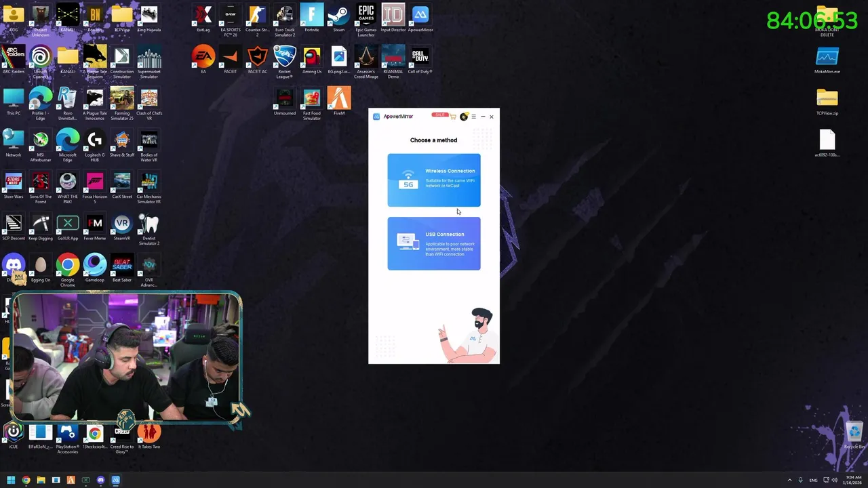This screenshot has width=868, height=488.
Task: Select the EA app desktop icon
Action: [203, 60]
